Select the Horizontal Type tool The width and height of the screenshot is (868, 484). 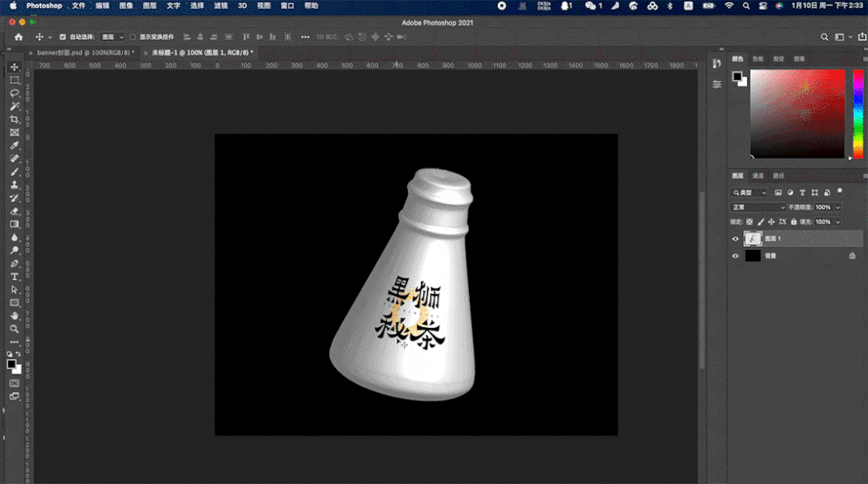point(14,277)
